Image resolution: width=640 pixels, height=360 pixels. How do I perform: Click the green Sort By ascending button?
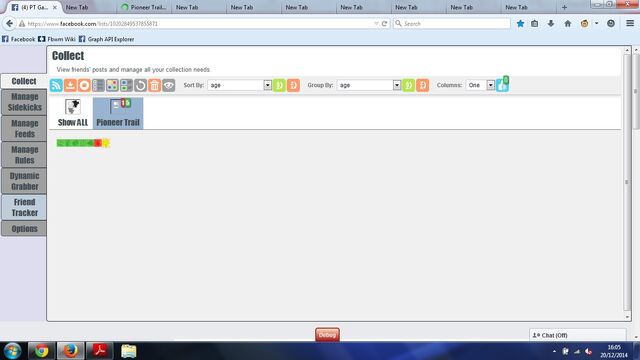coord(279,85)
